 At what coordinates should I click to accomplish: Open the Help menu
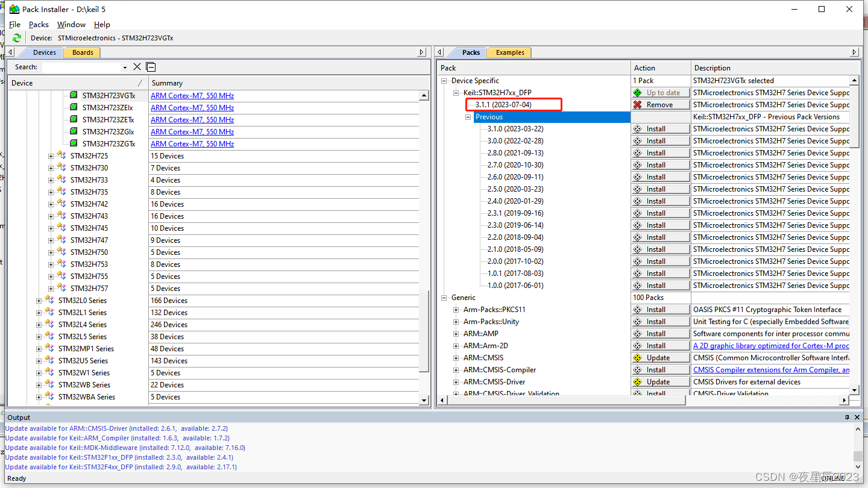[x=102, y=25]
